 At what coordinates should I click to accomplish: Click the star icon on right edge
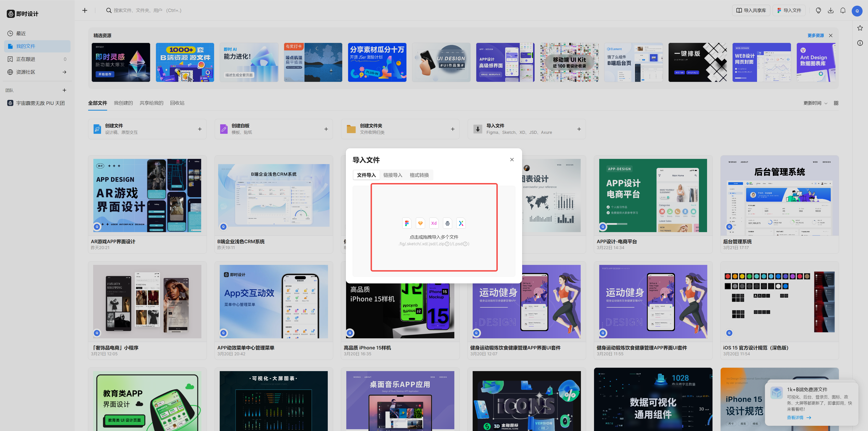click(x=860, y=28)
